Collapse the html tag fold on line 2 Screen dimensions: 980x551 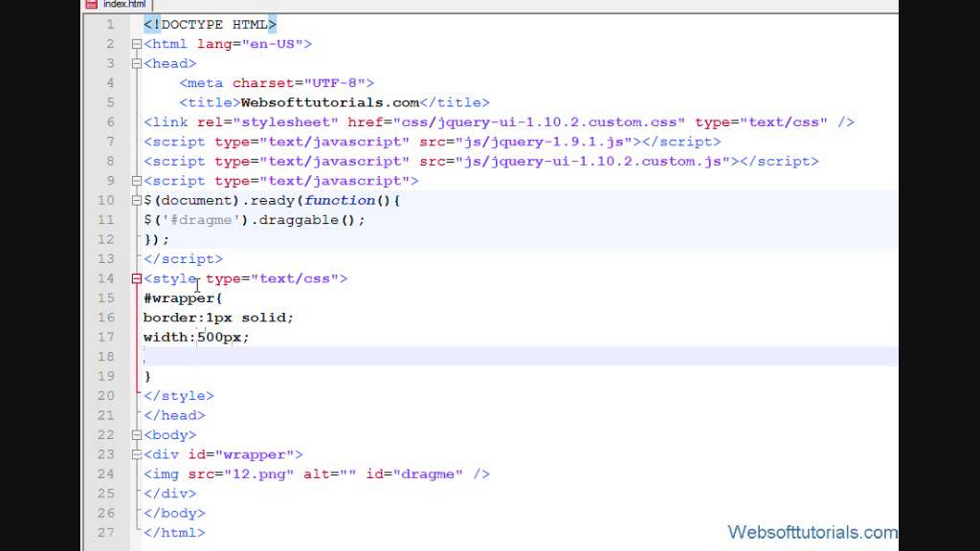click(x=136, y=44)
